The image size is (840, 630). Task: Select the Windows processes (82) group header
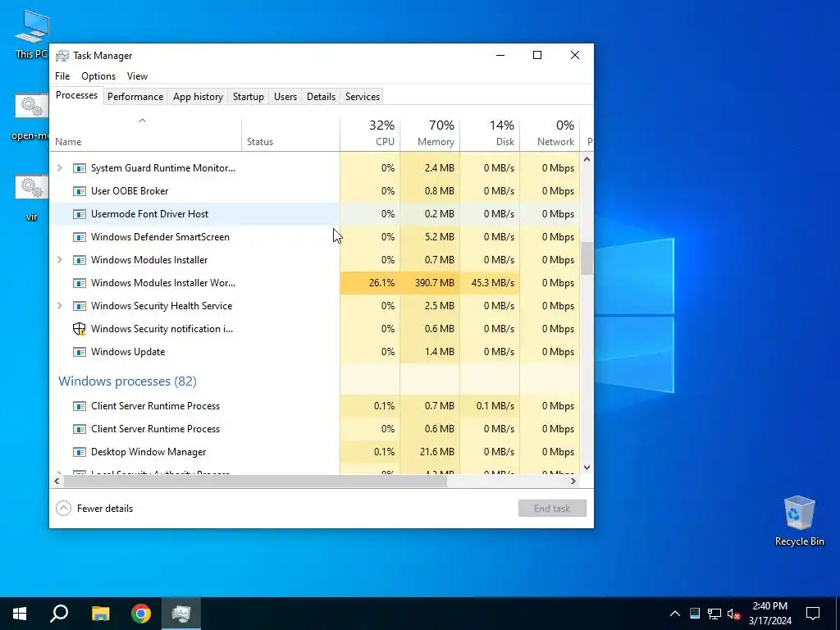click(x=127, y=381)
